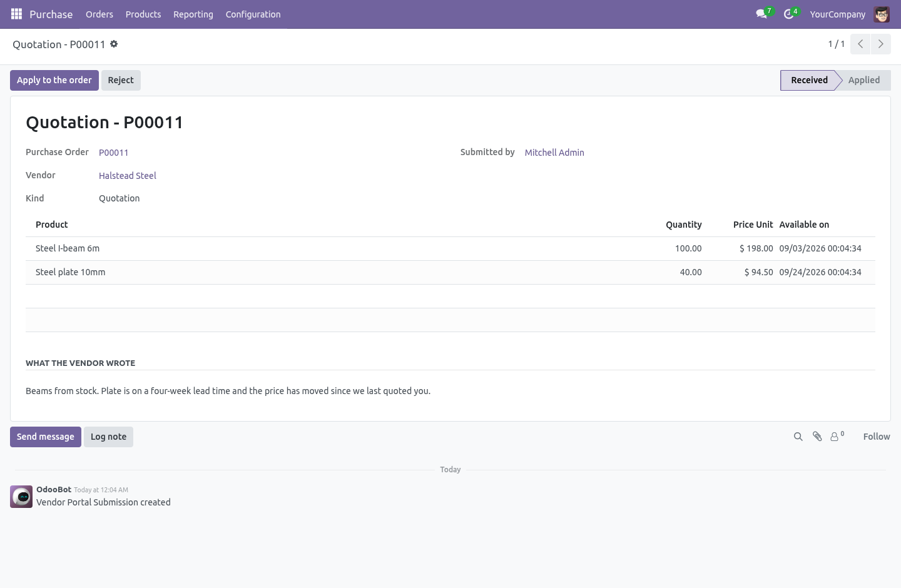Click the Kind value Quotation
The height and width of the screenshot is (588, 901).
(119, 198)
